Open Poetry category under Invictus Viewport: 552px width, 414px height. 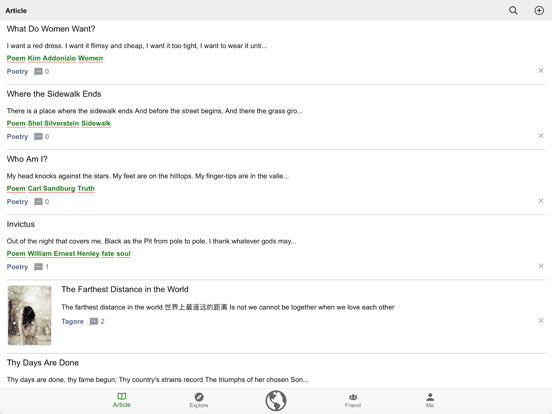click(x=17, y=267)
